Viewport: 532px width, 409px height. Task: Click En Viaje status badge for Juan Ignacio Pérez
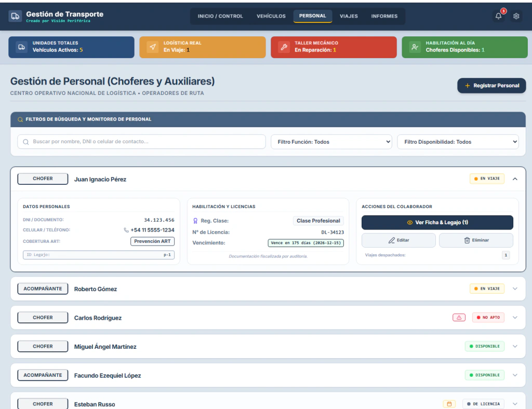[x=487, y=179]
